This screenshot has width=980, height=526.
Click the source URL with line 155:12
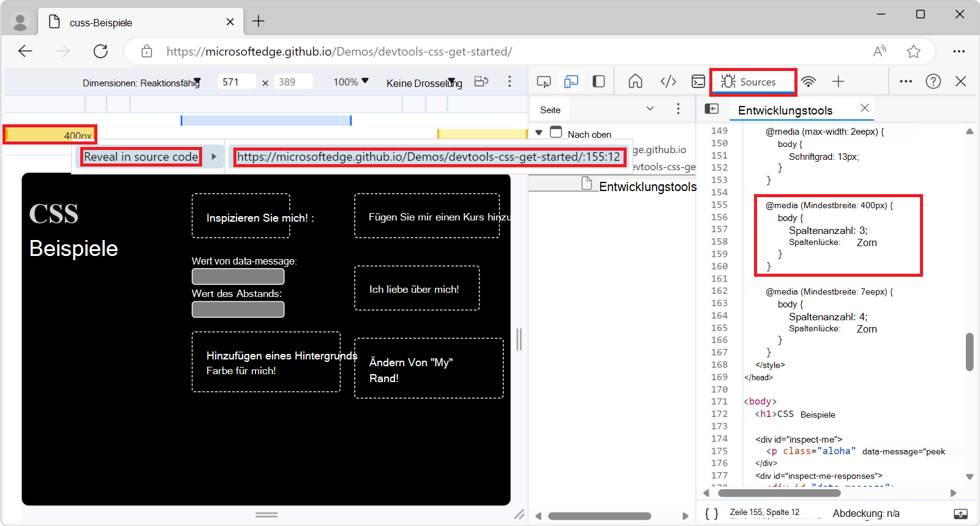click(428, 157)
